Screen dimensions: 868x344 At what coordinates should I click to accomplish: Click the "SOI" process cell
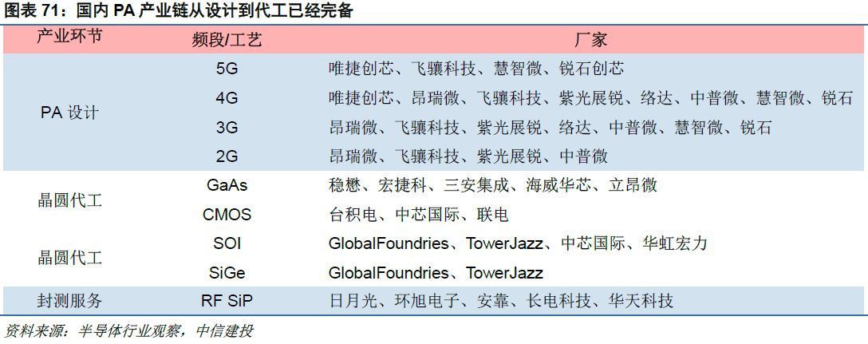[227, 243]
